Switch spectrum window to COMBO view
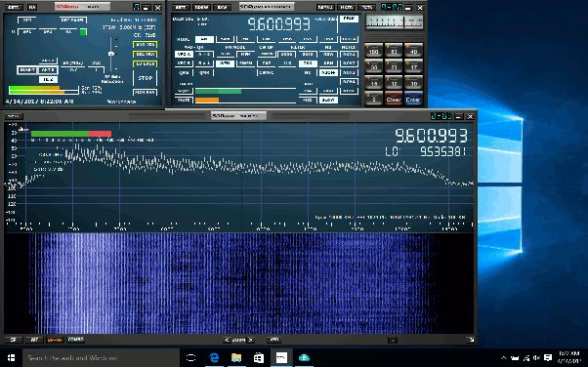The image size is (588, 367). (x=76, y=340)
